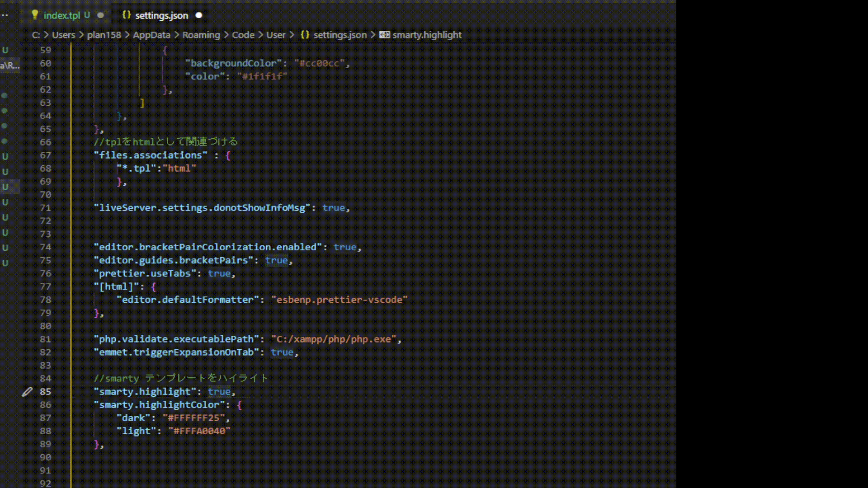Click the "html" value on line 68
The width and height of the screenshot is (868, 488).
coord(179,169)
